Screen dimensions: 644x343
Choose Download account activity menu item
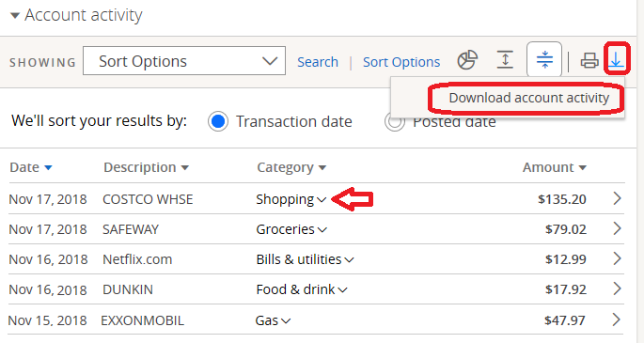pyautogui.click(x=528, y=98)
